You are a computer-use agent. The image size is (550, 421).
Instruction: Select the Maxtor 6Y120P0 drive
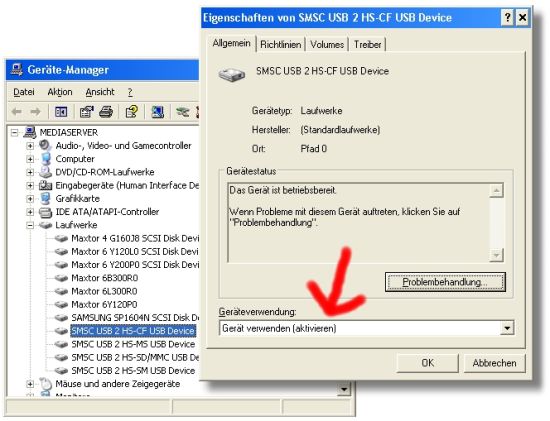tap(104, 305)
